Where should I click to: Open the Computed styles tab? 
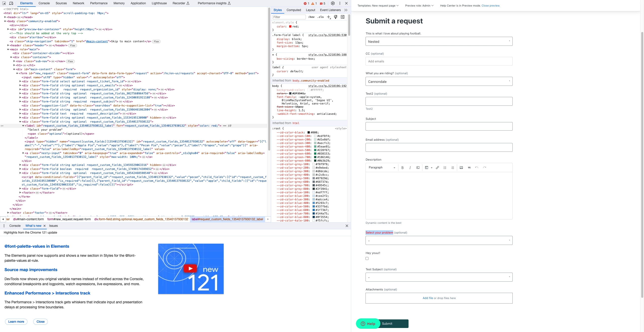click(294, 10)
